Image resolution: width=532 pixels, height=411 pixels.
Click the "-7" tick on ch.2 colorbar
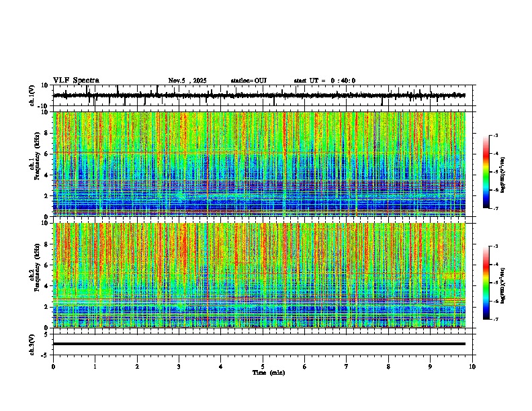[x=496, y=320]
